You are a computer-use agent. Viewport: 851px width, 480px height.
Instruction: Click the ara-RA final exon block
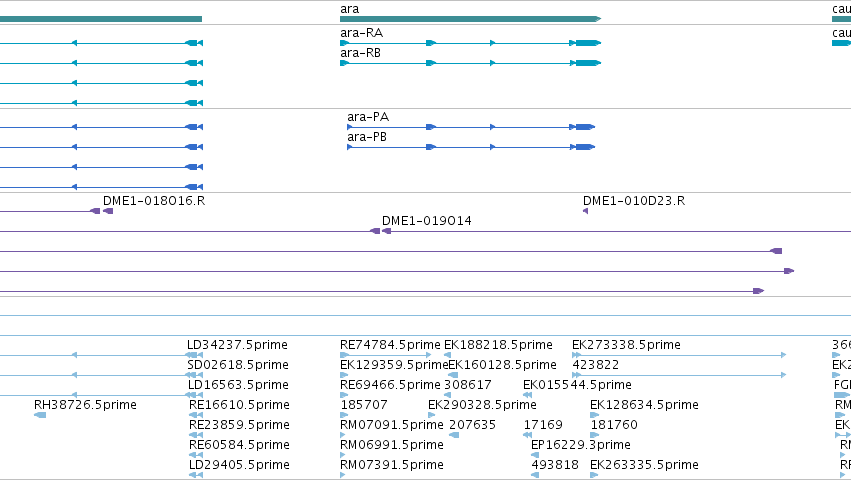click(x=588, y=43)
